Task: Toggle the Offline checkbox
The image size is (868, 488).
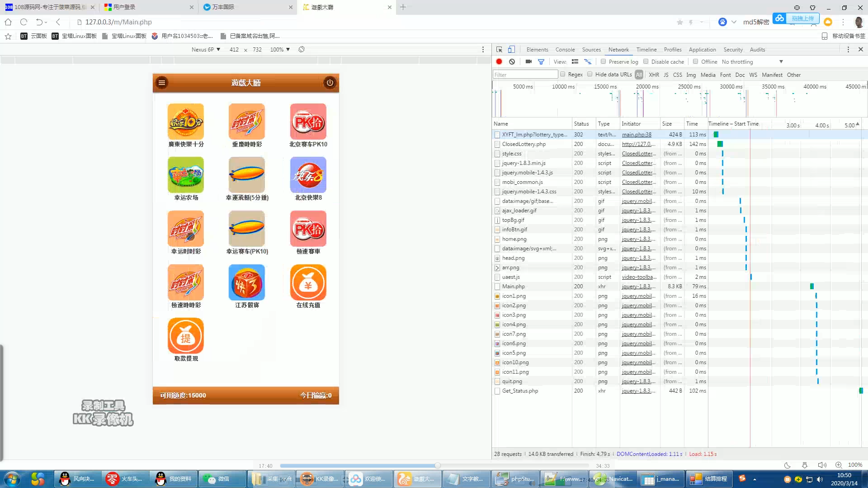Action: (696, 62)
